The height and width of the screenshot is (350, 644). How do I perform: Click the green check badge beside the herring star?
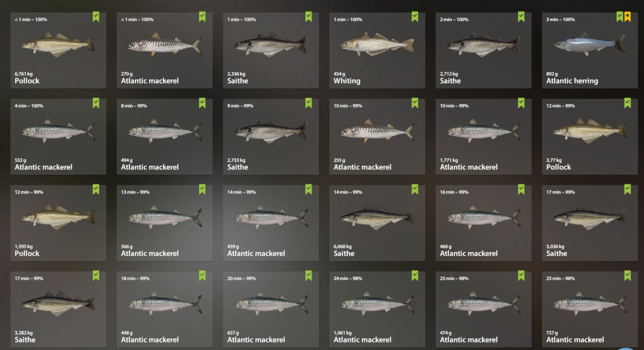pyautogui.click(x=620, y=17)
